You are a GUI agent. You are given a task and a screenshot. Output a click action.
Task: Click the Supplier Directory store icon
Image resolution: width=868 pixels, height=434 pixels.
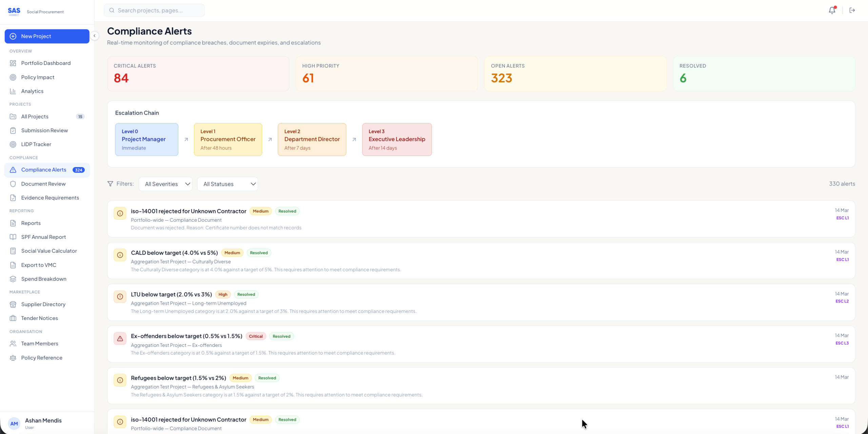[x=13, y=304]
